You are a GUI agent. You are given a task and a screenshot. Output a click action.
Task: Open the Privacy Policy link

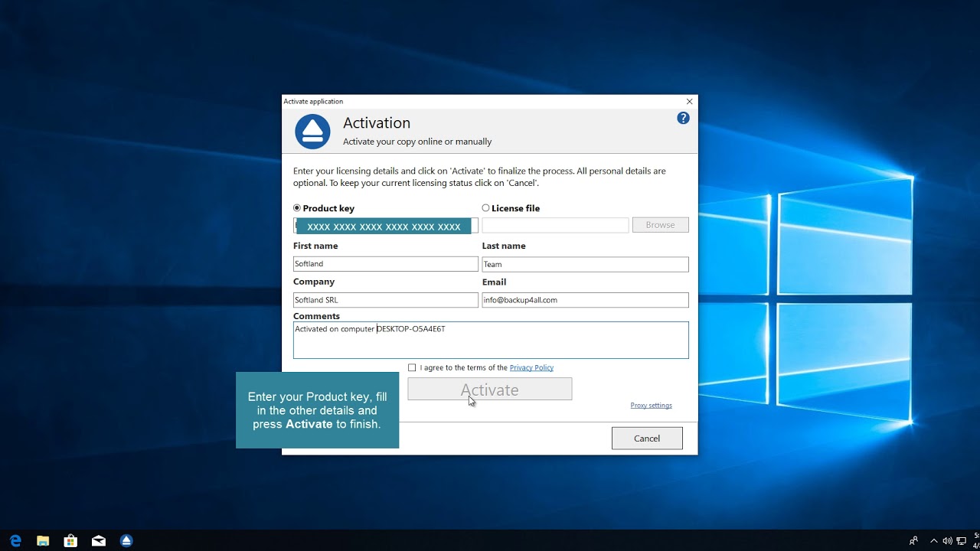coord(531,367)
